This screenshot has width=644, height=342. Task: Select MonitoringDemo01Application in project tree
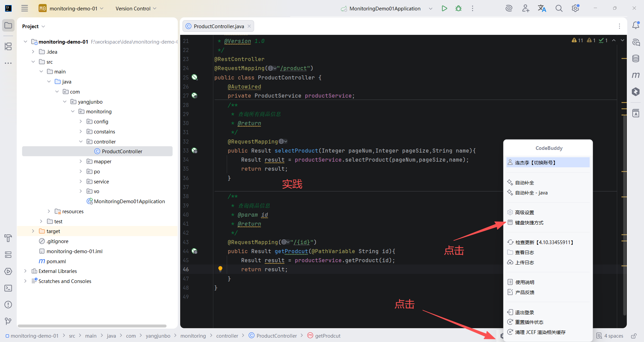pyautogui.click(x=126, y=201)
